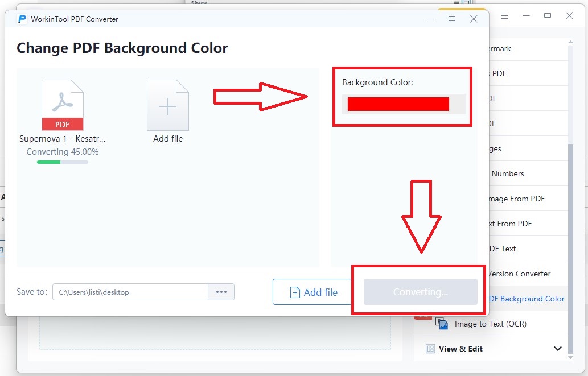Screen dimensions: 588x376
Task: Select Image to Text (OCR) in sidebar
Action: pyautogui.click(x=491, y=324)
